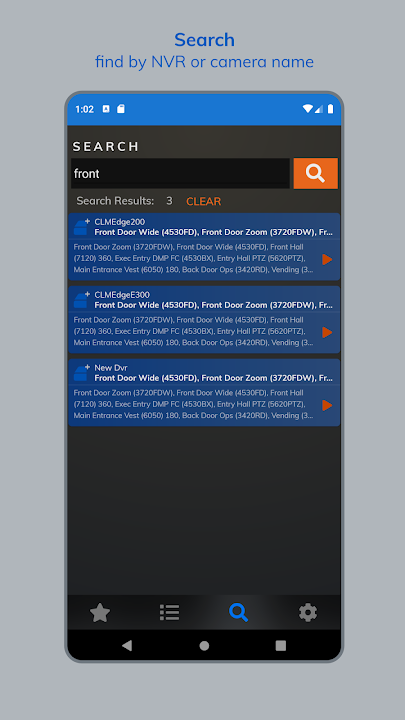This screenshot has height=720, width=405.
Task: Clear the search results via CLEAR
Action: [x=203, y=201]
